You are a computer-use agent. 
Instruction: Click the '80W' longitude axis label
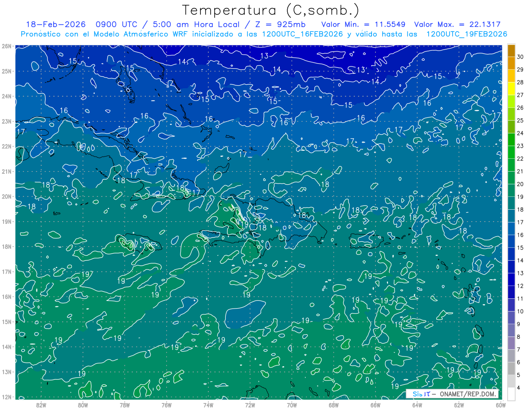[x=83, y=405]
